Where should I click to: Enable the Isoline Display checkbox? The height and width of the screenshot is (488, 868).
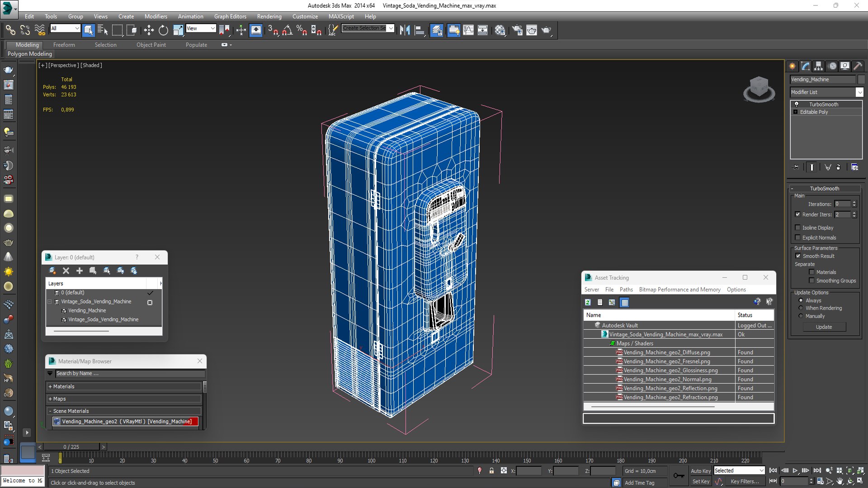tap(798, 228)
